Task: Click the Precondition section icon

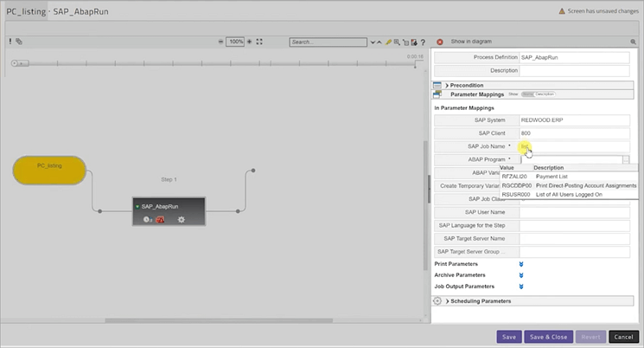Action: (x=437, y=85)
